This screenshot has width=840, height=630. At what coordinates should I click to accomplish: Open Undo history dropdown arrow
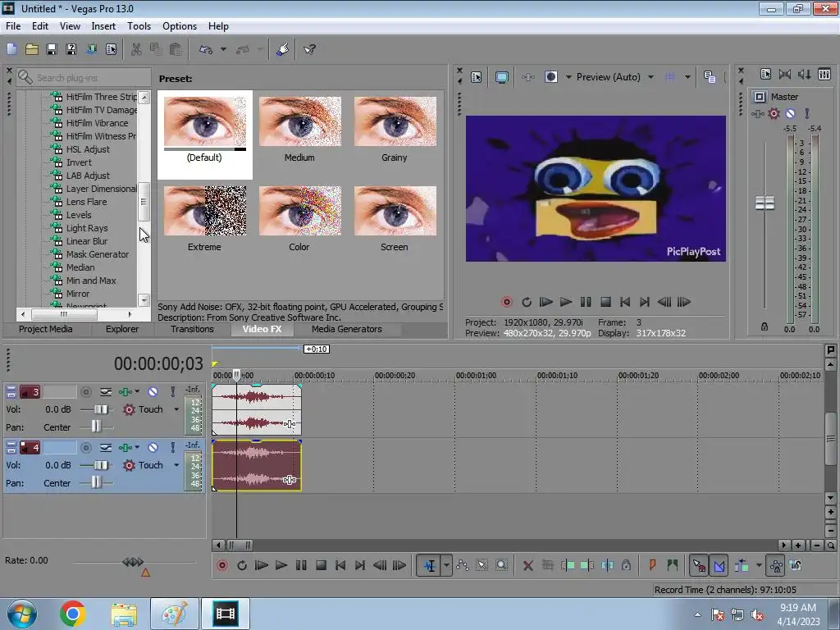223,49
